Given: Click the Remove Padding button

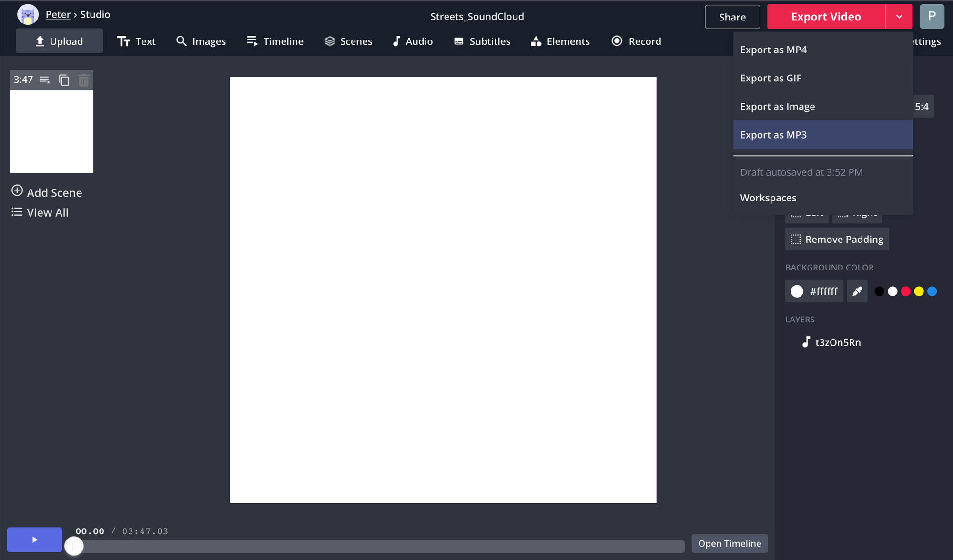Looking at the screenshot, I should (837, 240).
